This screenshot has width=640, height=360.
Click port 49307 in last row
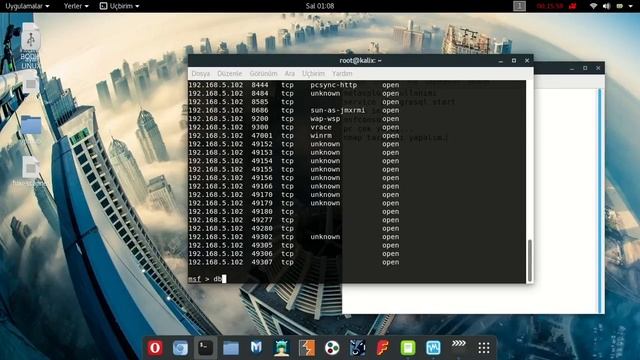(262, 262)
